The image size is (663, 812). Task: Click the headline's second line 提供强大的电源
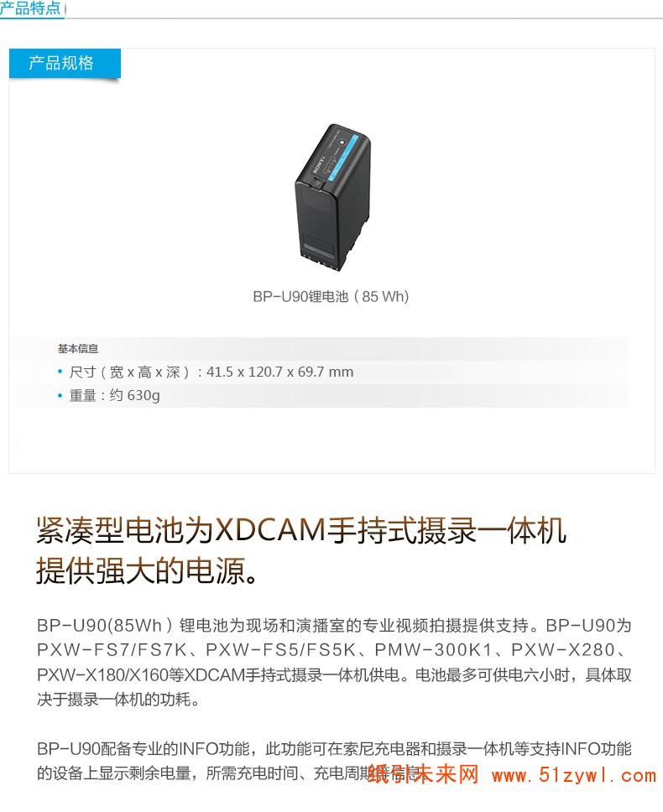point(147,570)
